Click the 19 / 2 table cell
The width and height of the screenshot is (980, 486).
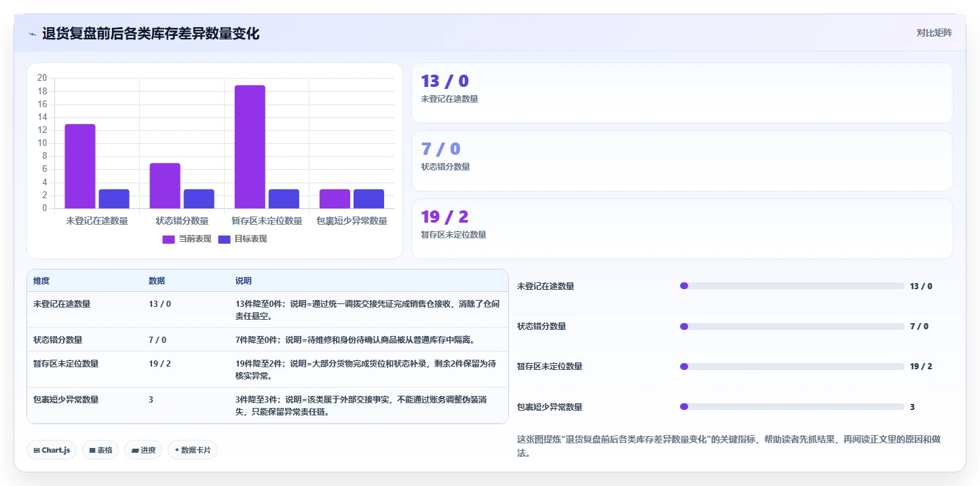click(159, 364)
